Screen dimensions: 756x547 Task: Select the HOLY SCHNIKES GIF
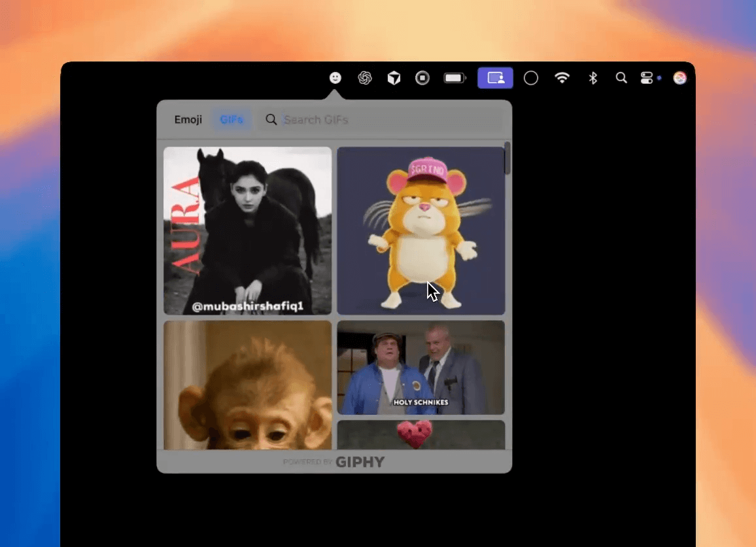(421, 367)
